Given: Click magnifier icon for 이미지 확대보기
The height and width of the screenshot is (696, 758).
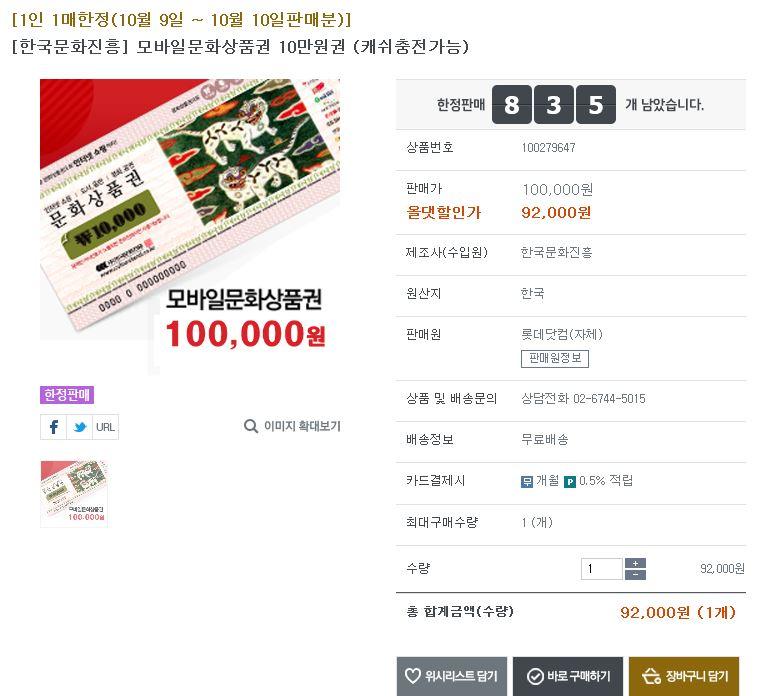Looking at the screenshot, I should click(251, 426).
